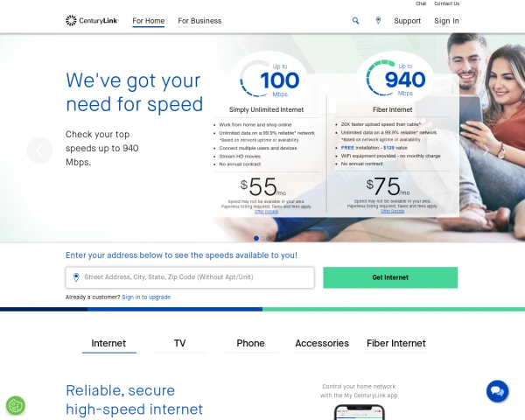Select the first carousel dot indicator

pyautogui.click(x=256, y=238)
